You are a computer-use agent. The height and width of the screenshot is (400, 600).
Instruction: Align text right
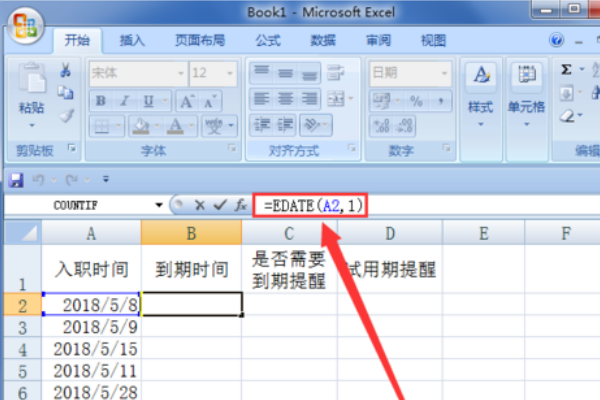[x=309, y=99]
